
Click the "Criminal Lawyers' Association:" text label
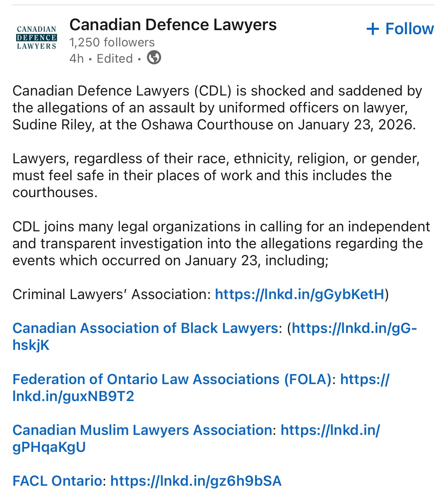pyautogui.click(x=112, y=294)
